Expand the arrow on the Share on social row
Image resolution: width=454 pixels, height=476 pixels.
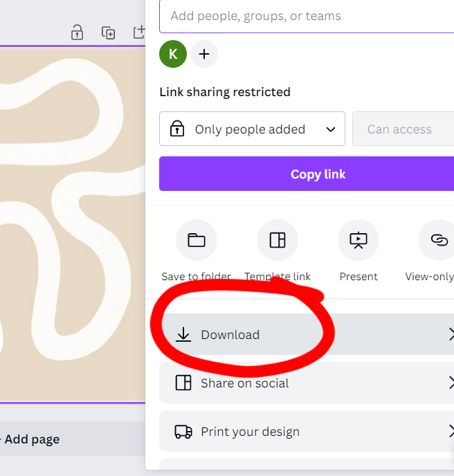point(450,383)
